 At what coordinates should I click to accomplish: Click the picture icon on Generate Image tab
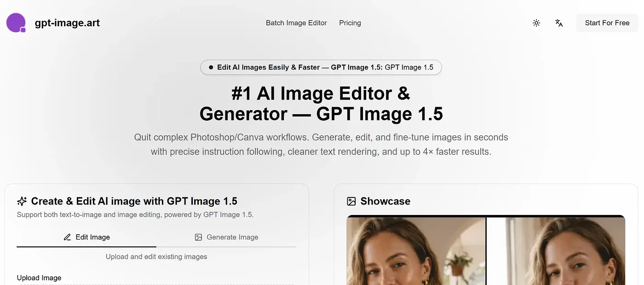coord(198,238)
